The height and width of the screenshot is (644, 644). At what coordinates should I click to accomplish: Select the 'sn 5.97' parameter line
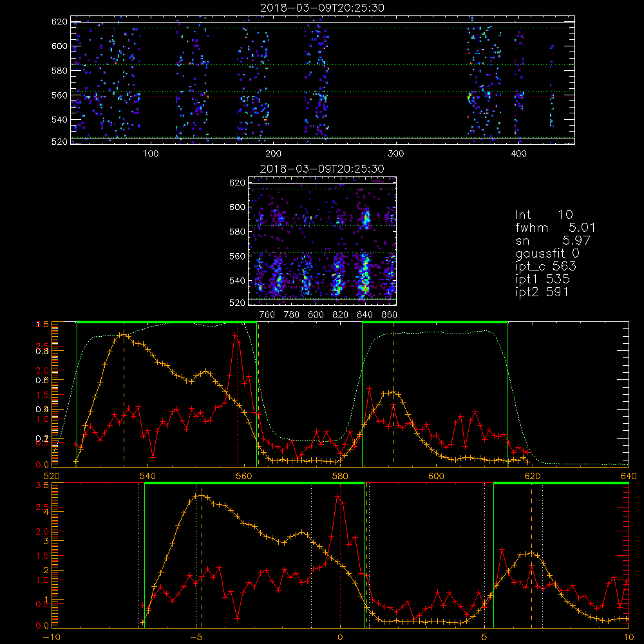[553, 240]
